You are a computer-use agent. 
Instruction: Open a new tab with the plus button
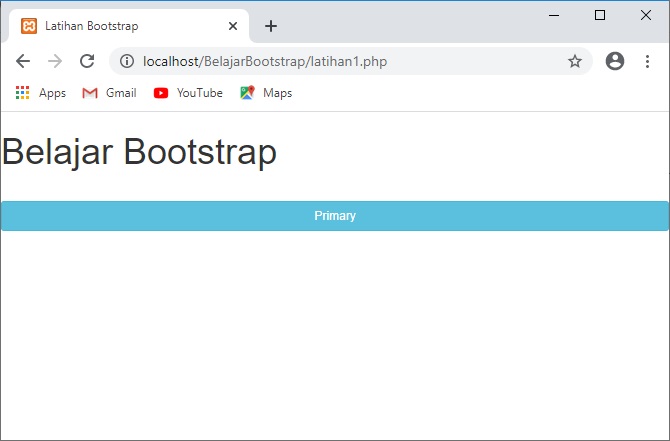tap(271, 26)
